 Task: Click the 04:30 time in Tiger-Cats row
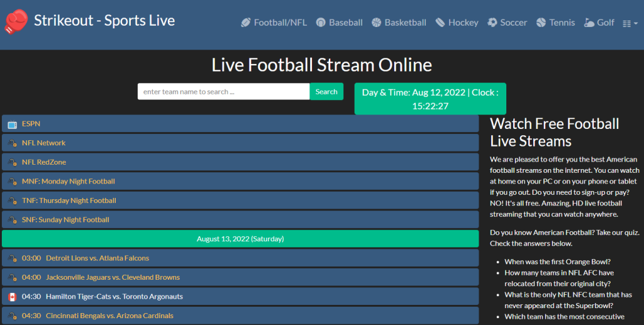tap(31, 297)
